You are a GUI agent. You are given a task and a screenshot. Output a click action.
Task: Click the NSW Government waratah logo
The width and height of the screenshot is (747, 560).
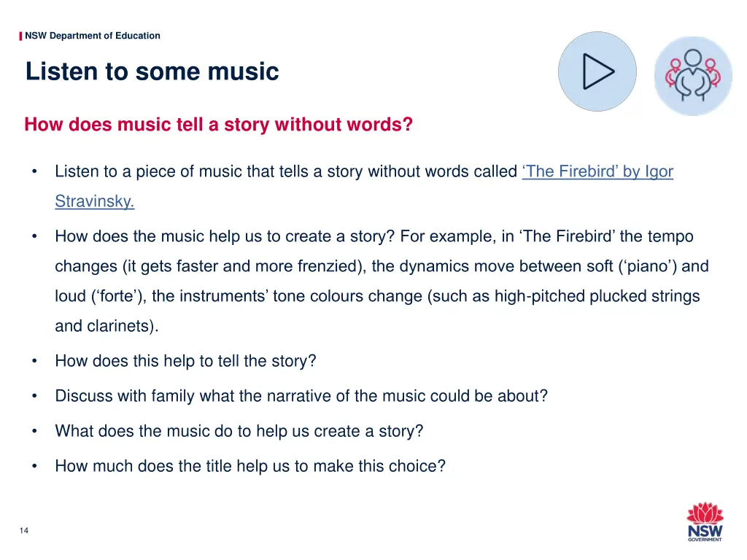[705, 521]
